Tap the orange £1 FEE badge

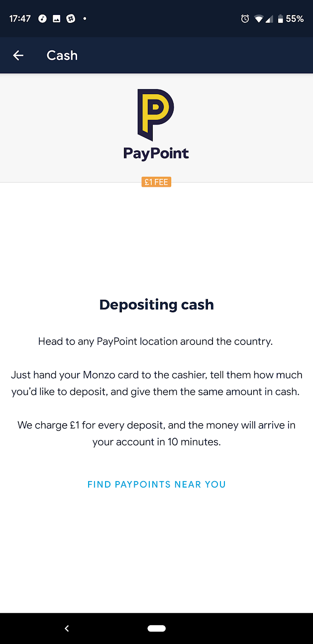(156, 182)
